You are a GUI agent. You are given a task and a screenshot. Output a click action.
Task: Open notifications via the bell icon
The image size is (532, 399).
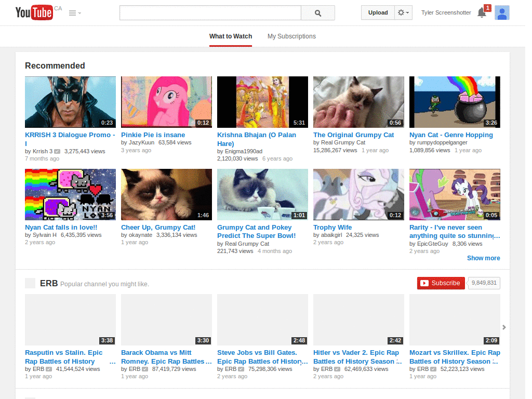click(481, 13)
